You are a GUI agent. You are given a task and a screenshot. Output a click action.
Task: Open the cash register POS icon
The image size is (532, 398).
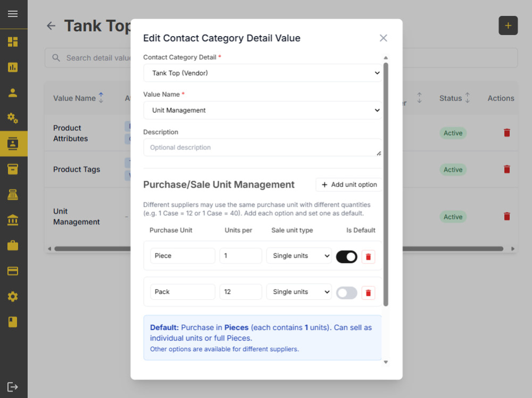click(13, 194)
